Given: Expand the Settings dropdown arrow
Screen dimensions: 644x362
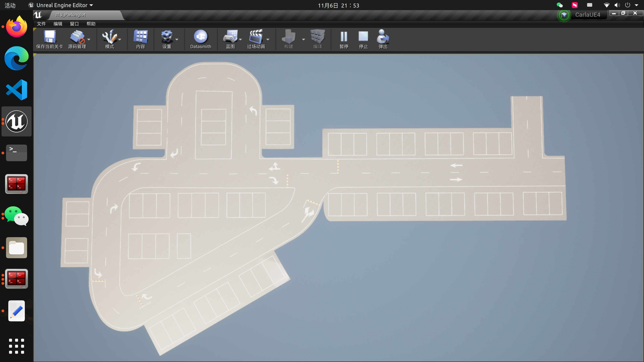Looking at the screenshot, I should pos(177,39).
